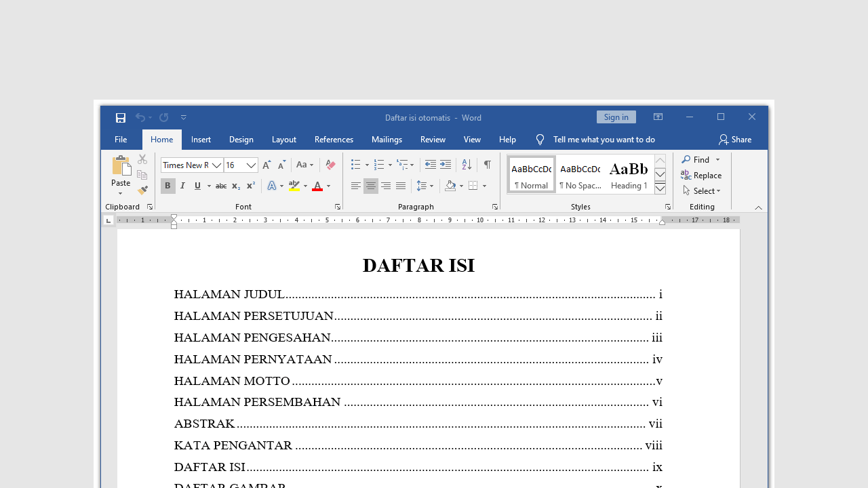Click the Cut scissors icon

[x=142, y=159]
